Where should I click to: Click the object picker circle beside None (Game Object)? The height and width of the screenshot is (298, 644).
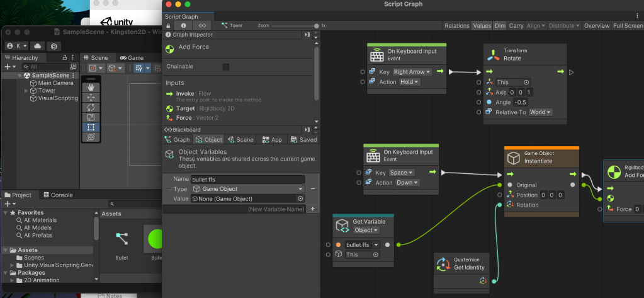pyautogui.click(x=300, y=198)
